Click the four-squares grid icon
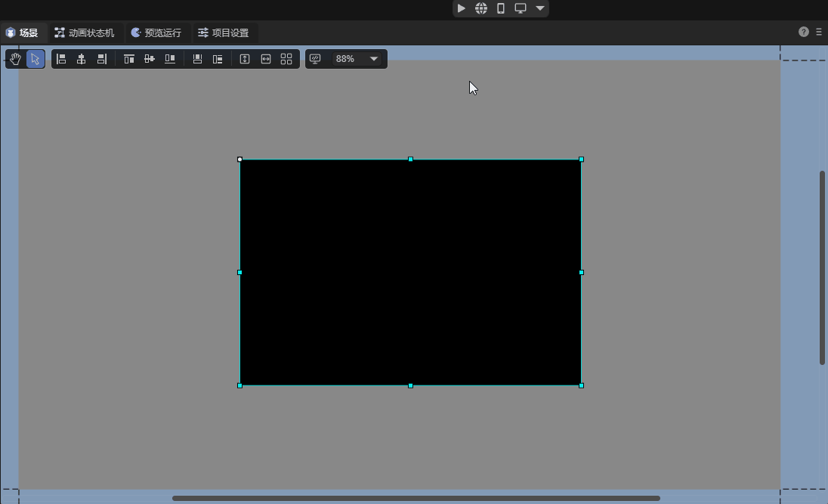828x504 pixels. pos(286,59)
